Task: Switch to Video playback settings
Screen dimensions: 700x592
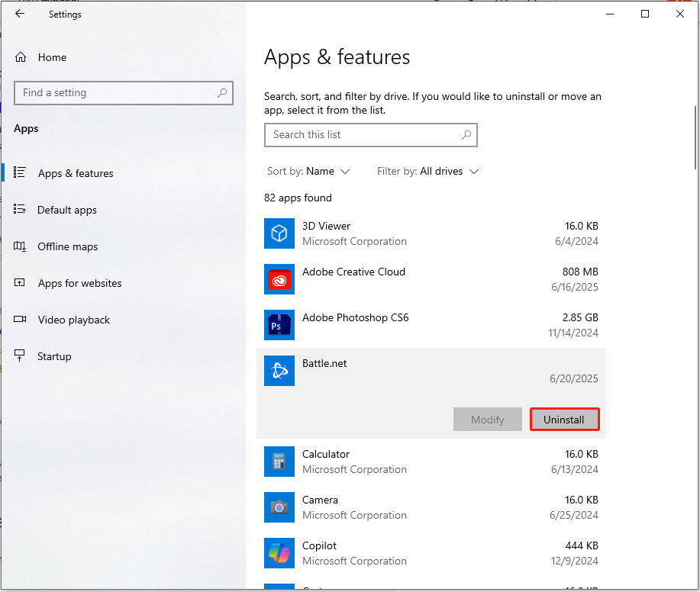Action: tap(74, 320)
